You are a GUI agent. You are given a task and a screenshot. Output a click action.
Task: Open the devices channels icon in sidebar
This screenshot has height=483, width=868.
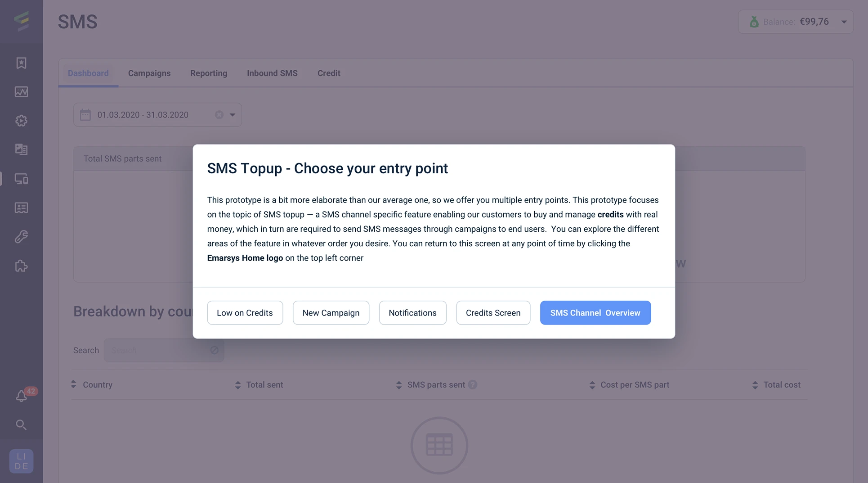pos(21,179)
